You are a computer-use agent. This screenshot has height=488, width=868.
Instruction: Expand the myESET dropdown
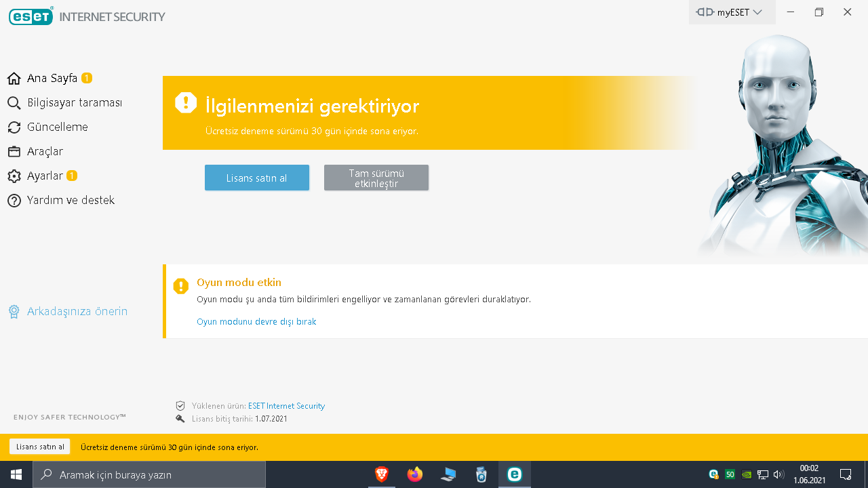(732, 12)
